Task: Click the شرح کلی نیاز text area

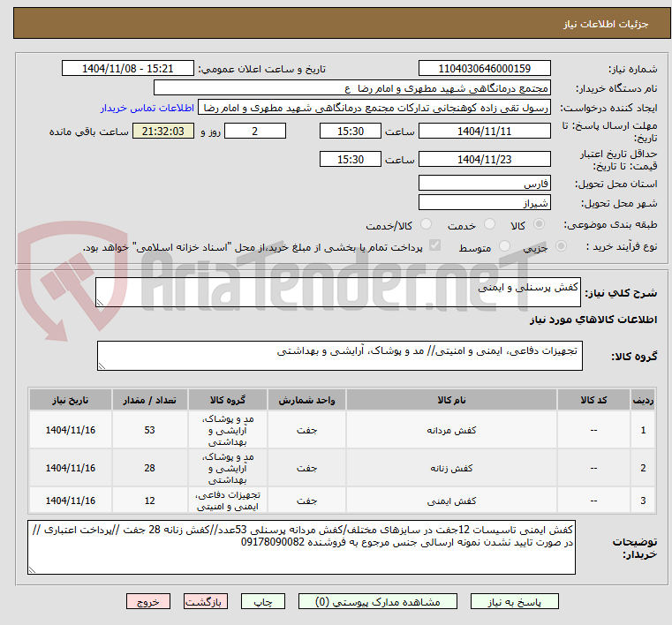Action: tap(337, 292)
